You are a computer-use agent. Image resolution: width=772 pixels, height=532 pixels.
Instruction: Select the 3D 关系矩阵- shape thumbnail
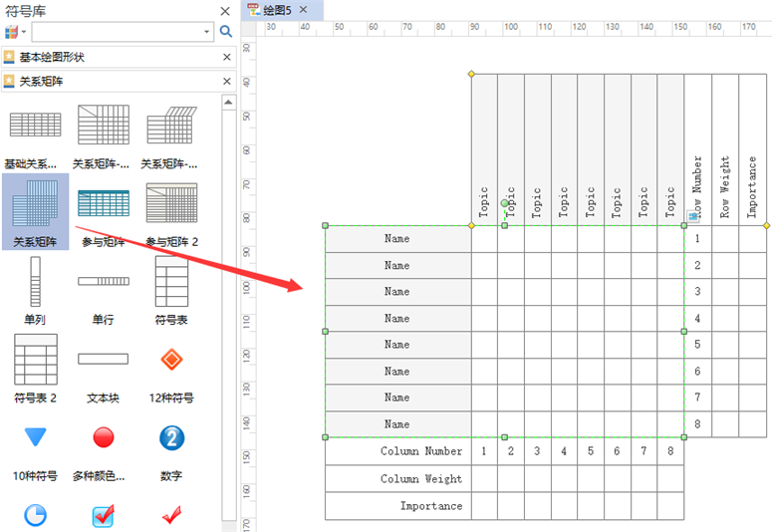tap(171, 125)
